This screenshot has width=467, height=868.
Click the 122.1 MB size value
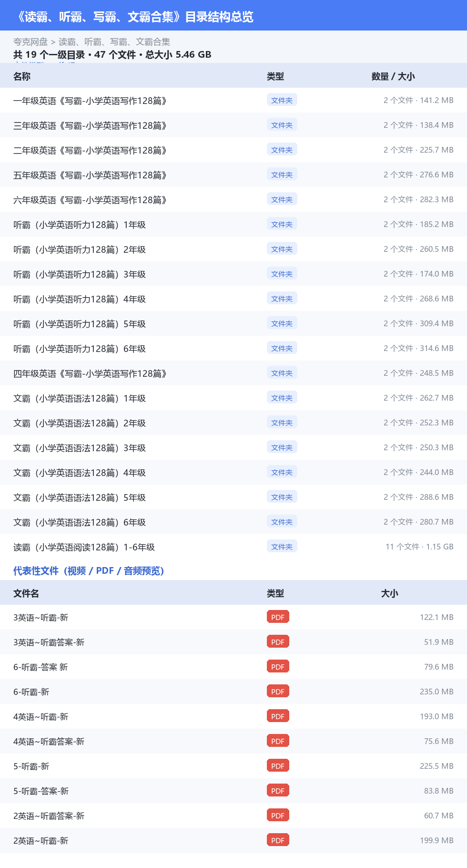(x=437, y=617)
